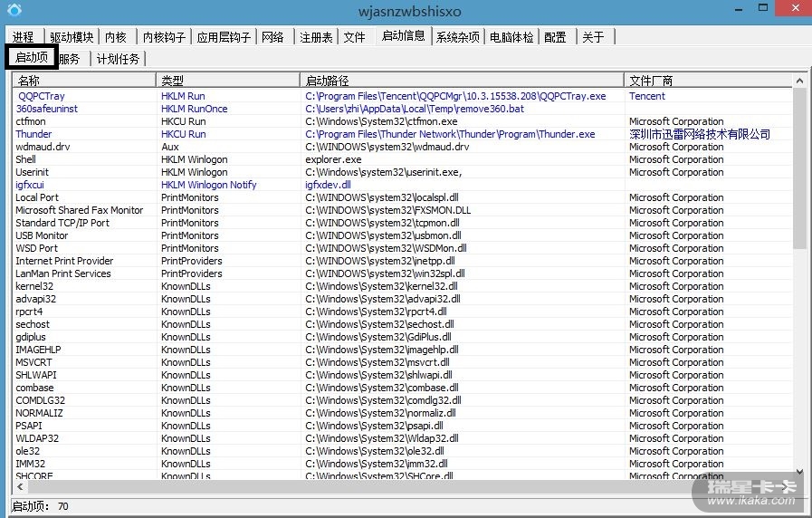This screenshot has width=812, height=518.
Task: Click the app logo icon in title bar
Action: [x=13, y=11]
